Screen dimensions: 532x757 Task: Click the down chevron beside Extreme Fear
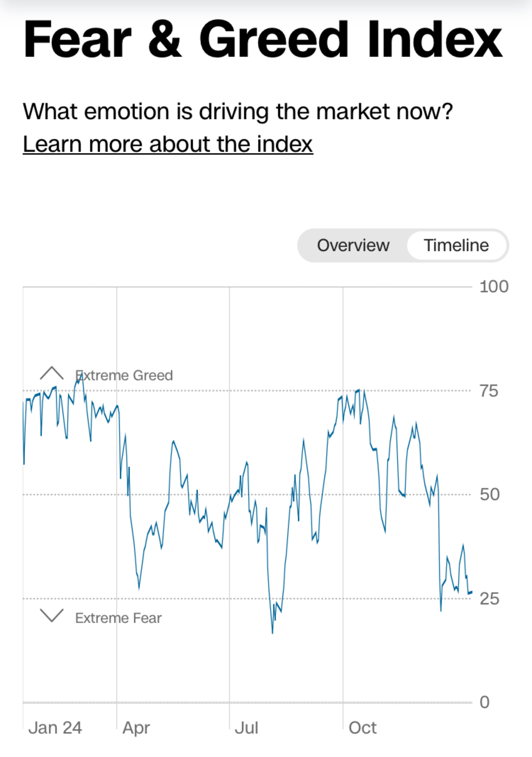52,615
